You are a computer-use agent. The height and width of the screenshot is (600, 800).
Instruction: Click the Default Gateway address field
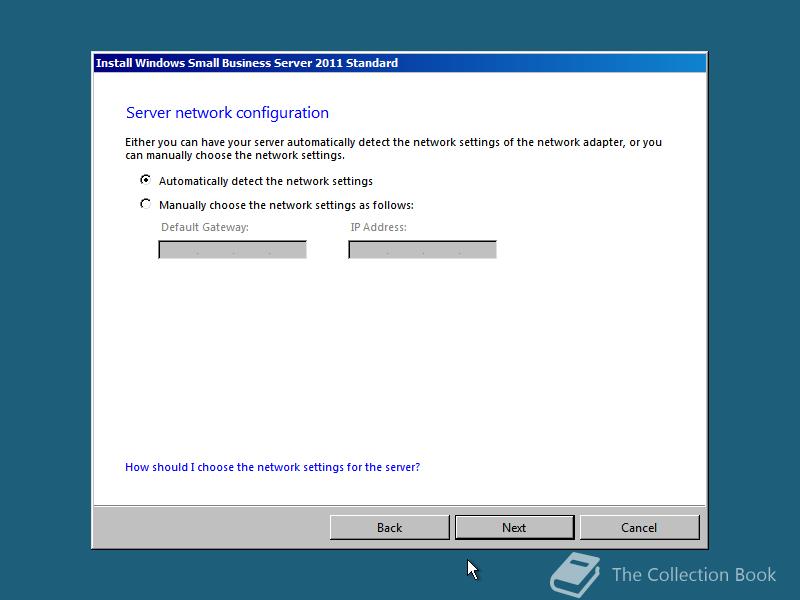(233, 250)
